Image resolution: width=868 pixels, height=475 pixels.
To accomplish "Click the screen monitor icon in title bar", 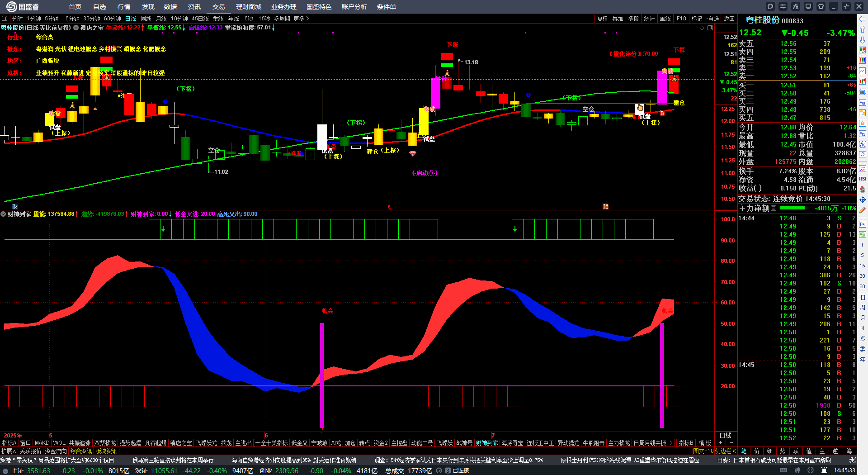I will click(x=808, y=6).
